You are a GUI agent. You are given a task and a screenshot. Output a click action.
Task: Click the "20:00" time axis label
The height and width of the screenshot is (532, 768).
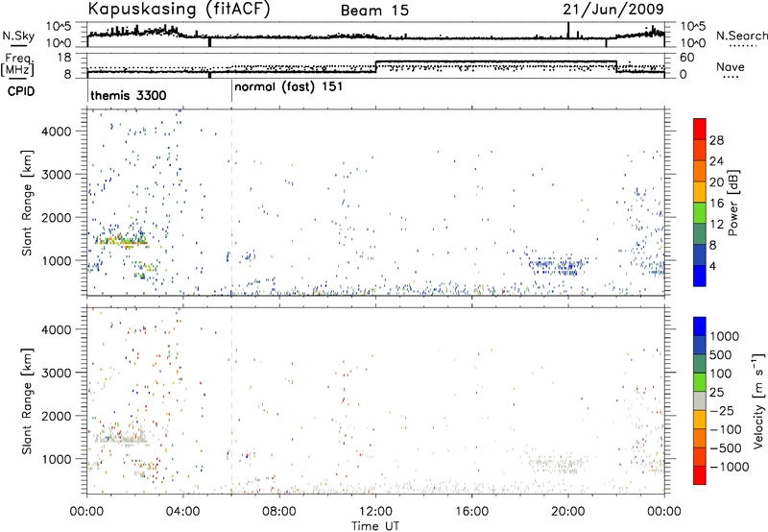(x=568, y=512)
